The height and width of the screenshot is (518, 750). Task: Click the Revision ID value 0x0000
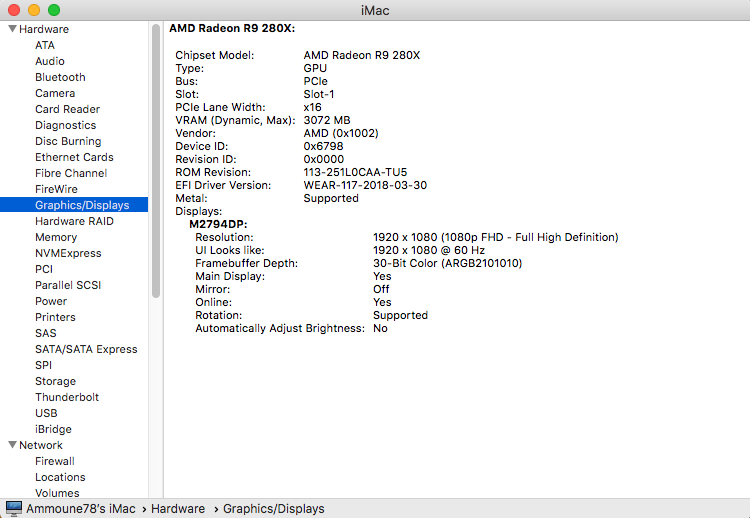pyautogui.click(x=324, y=159)
